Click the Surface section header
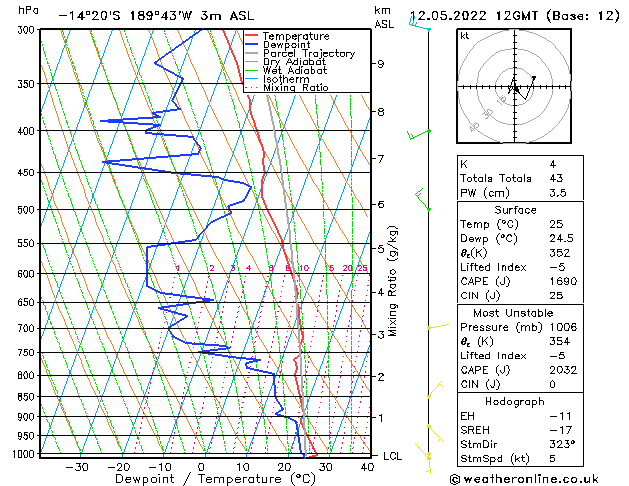The height and width of the screenshot is (486, 629). [x=517, y=211]
